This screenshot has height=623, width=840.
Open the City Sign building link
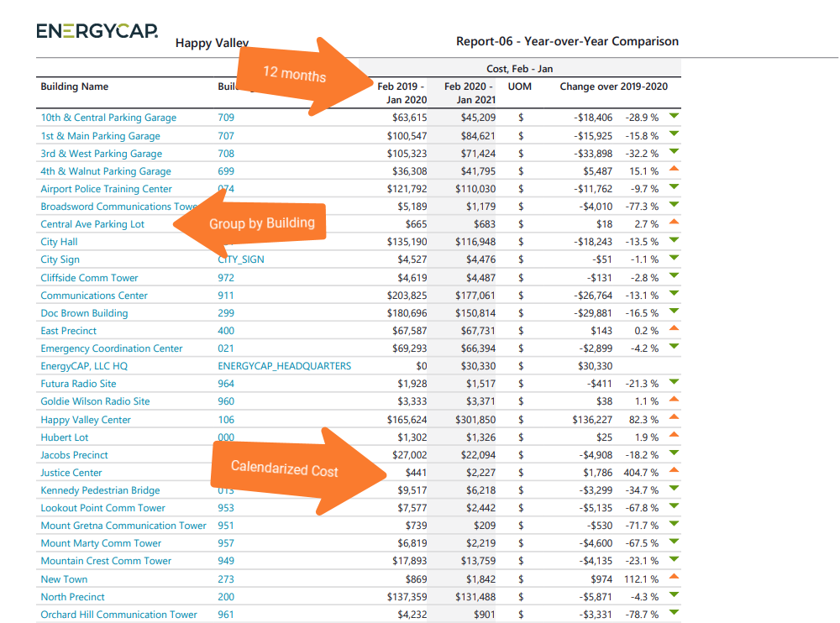[60, 259]
